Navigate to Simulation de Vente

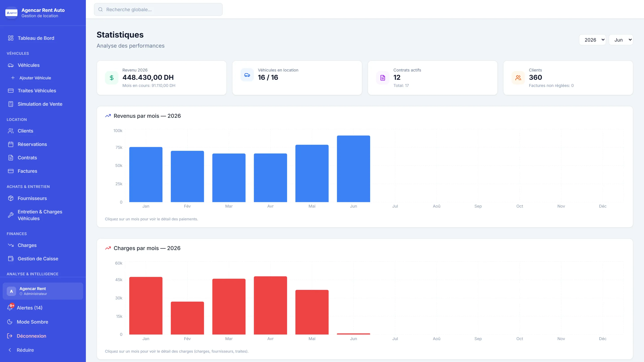[x=43, y=104]
